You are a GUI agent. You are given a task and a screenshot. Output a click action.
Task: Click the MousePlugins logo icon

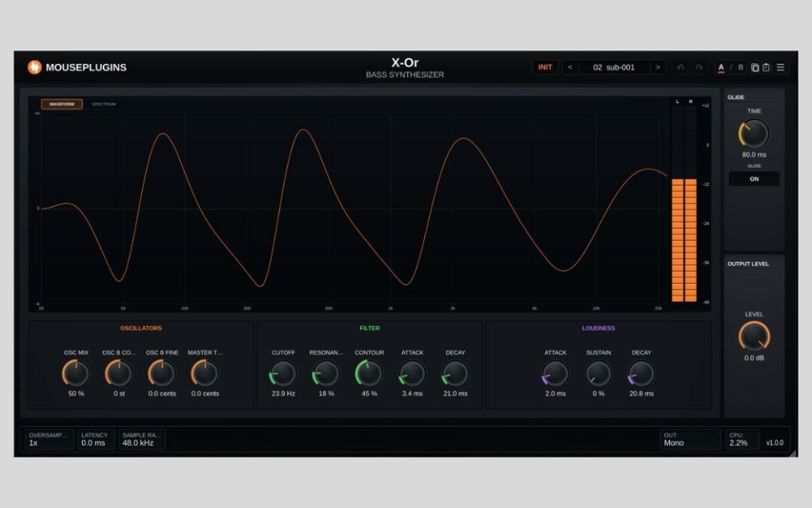click(34, 67)
